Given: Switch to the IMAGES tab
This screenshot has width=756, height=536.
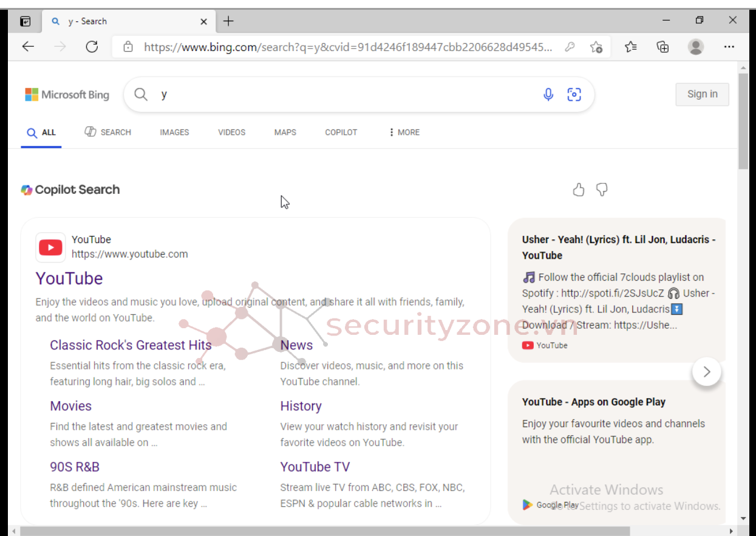Looking at the screenshot, I should (x=174, y=132).
